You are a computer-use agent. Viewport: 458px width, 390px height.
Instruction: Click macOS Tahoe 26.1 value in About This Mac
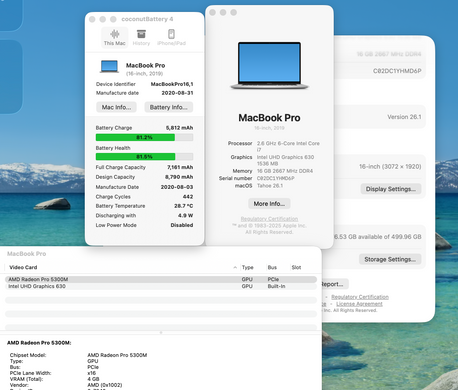270,186
